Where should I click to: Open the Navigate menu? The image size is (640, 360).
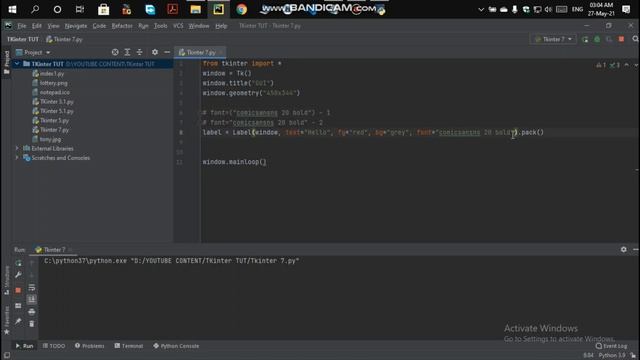(x=76, y=26)
